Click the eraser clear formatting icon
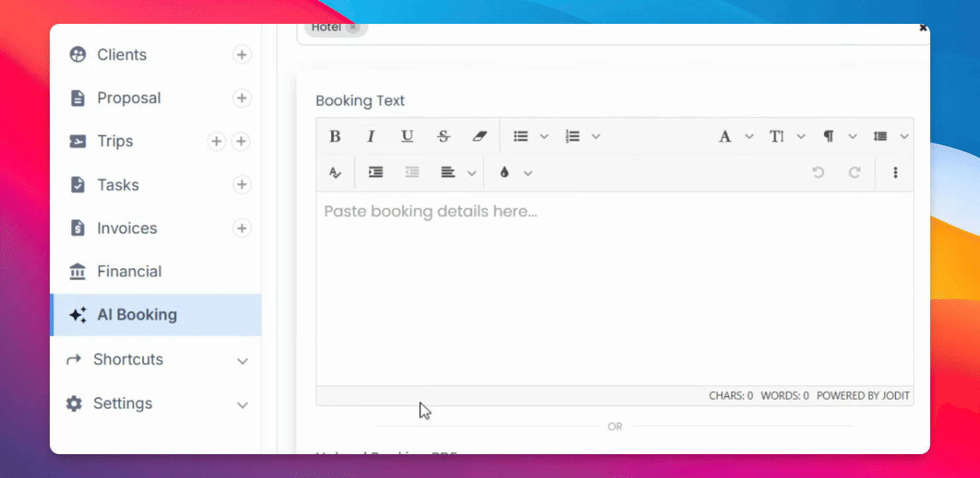Viewport: 980px width, 478px height. coord(479,136)
